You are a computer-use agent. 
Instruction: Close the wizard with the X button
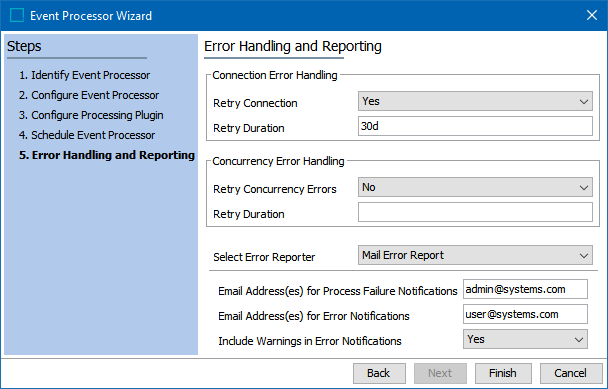coord(592,16)
